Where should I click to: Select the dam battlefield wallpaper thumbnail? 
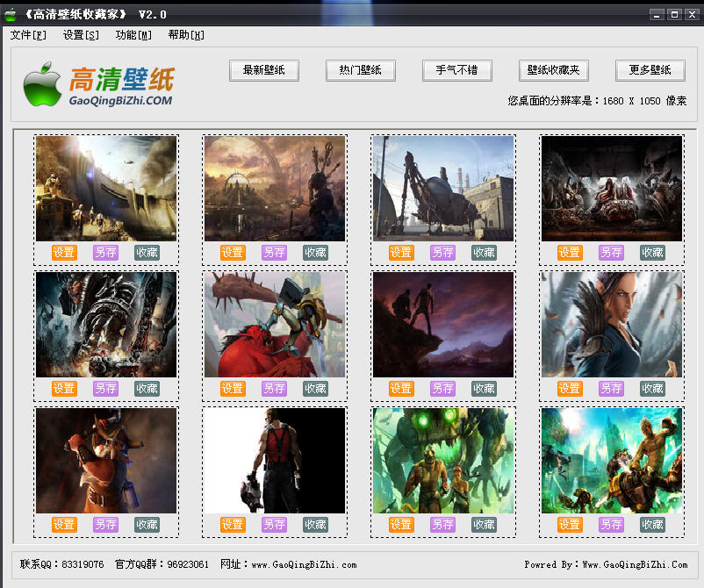pyautogui.click(x=106, y=189)
